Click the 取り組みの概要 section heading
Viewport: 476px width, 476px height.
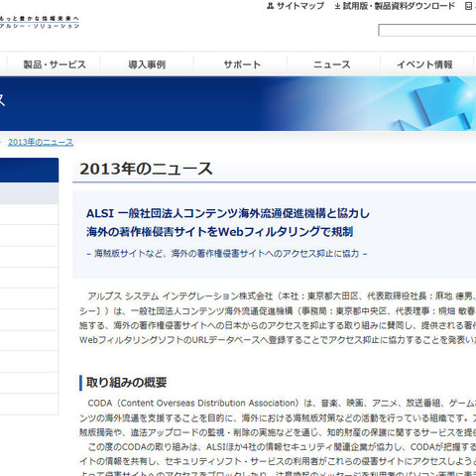pos(127,383)
